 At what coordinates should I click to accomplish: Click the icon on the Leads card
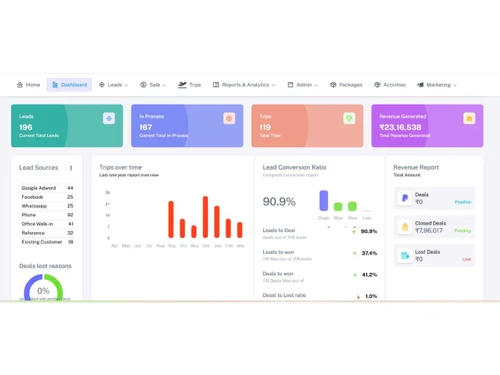click(x=109, y=118)
